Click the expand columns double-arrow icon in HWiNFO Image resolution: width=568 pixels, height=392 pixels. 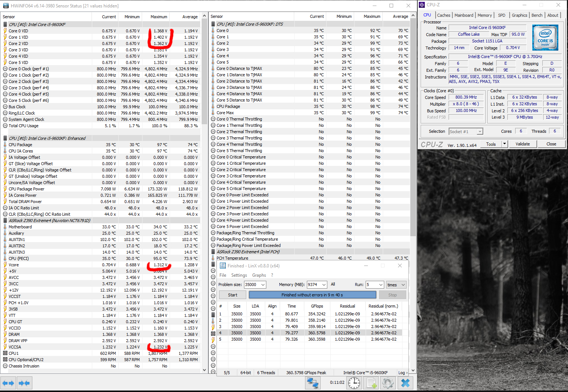[x=8, y=383]
